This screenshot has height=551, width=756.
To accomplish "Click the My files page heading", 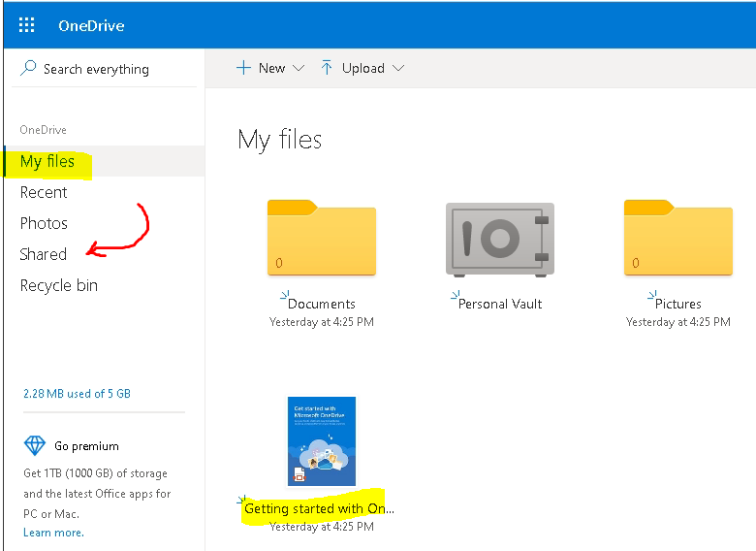I will (280, 140).
